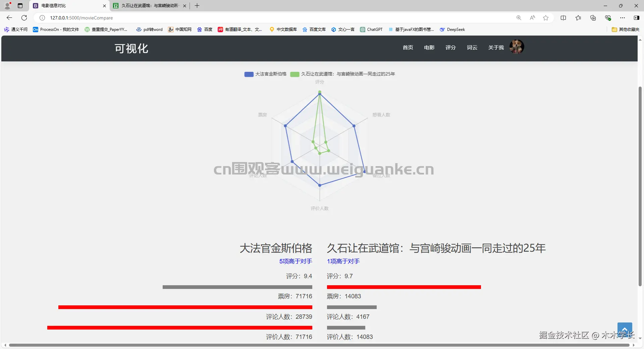Open the 电影 navigation item
Viewport: 644px width, 349px height.
click(x=429, y=48)
